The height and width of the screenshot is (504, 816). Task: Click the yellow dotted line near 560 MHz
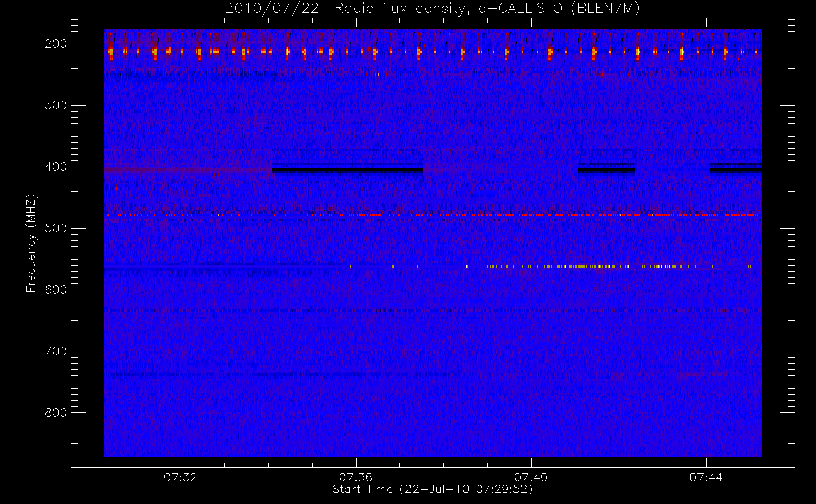pyautogui.click(x=550, y=266)
